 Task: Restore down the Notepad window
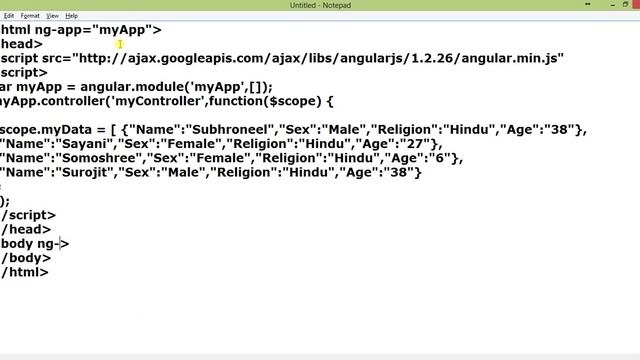coord(625,5)
